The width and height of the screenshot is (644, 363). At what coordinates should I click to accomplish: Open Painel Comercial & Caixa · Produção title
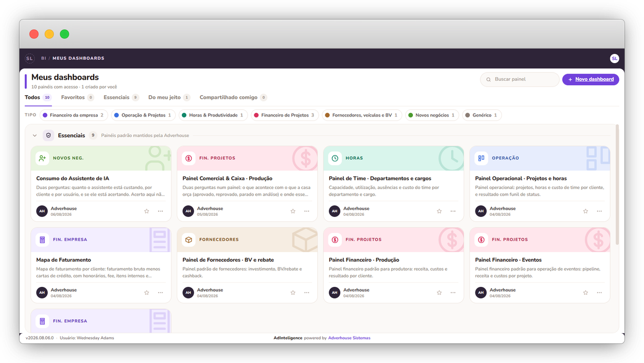[x=228, y=178]
